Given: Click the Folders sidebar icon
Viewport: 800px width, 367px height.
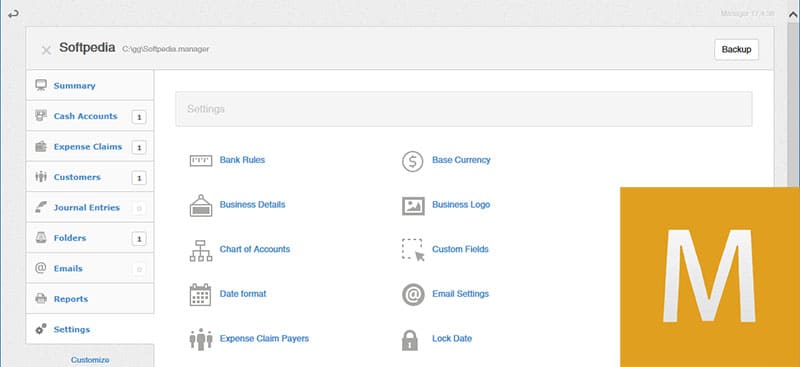Looking at the screenshot, I should pos(41,237).
